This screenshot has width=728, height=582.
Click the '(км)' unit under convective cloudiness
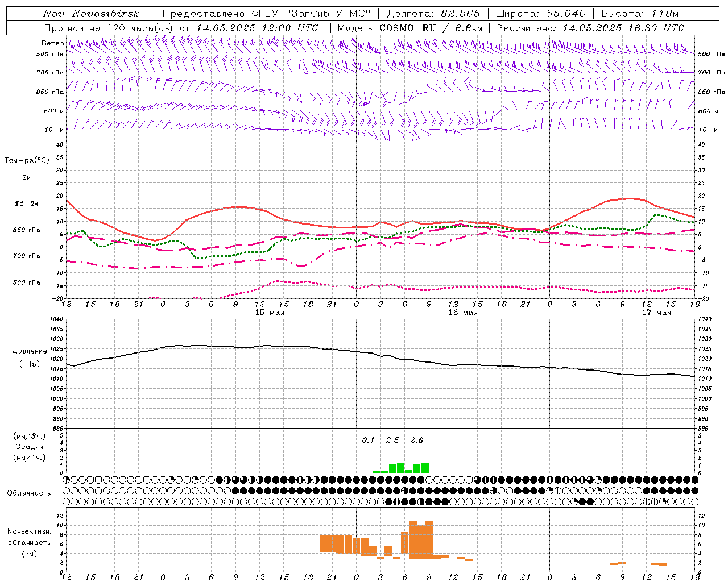30,554
